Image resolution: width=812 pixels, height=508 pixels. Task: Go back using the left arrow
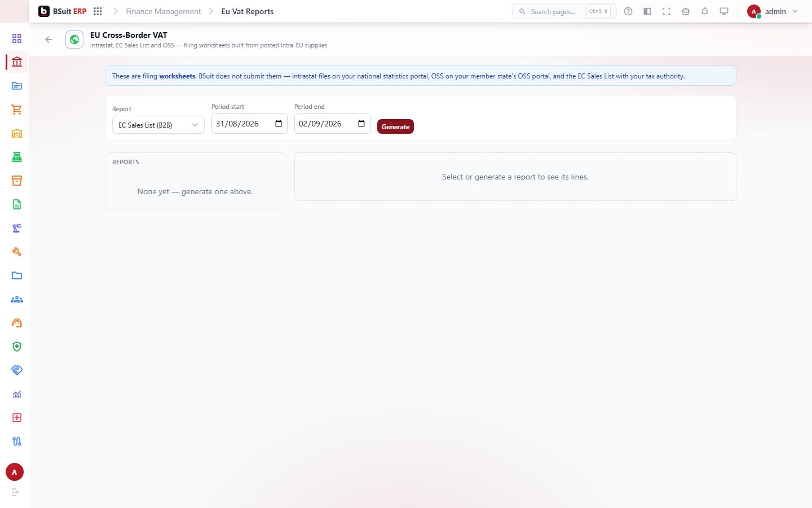(x=48, y=40)
